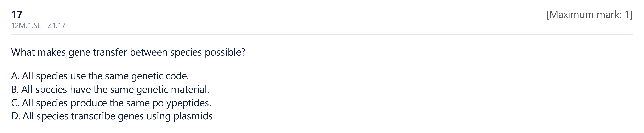Click the word 'species' in the question
Image resolution: width=644 pixels, height=133 pixels.
186,52
